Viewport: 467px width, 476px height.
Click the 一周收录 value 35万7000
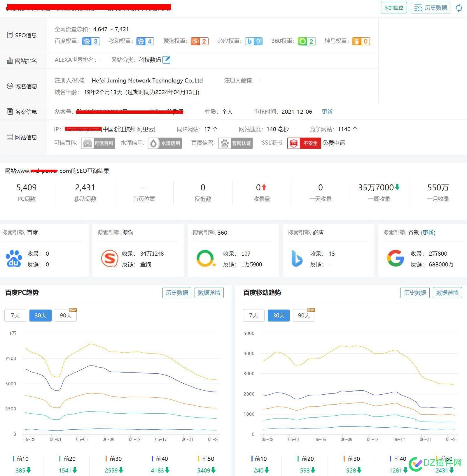point(376,187)
